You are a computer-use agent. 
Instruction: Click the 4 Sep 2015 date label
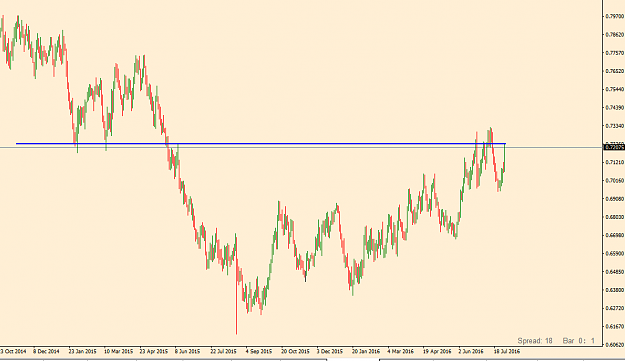point(259,351)
